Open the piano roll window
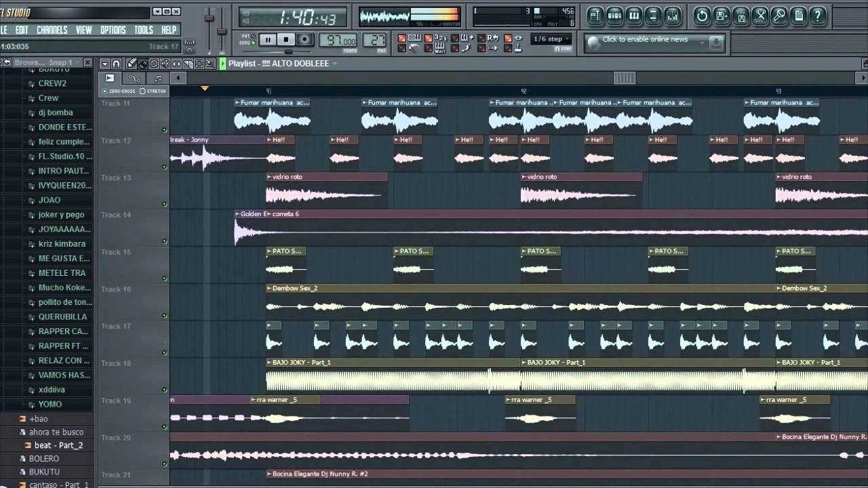 pyautogui.click(x=634, y=16)
